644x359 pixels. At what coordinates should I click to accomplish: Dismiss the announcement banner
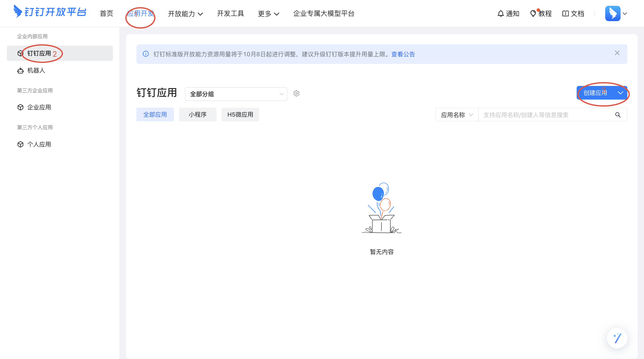(617, 53)
